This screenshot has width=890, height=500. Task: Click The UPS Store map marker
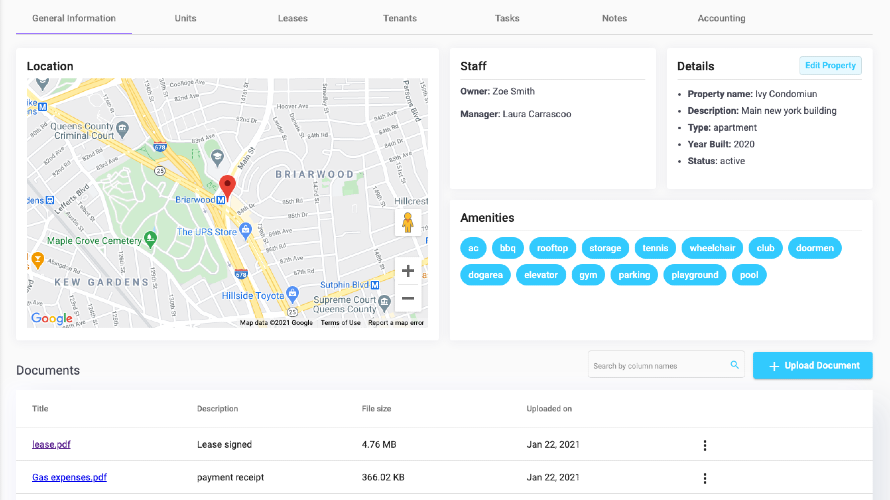pos(245,229)
